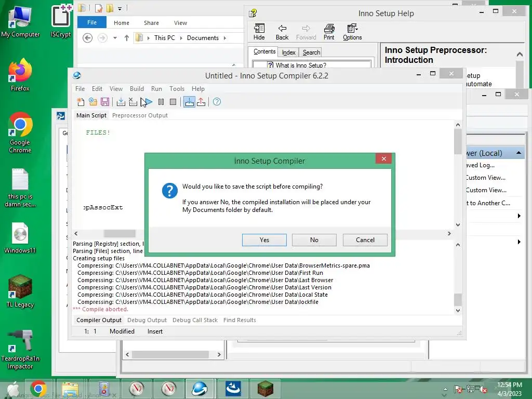532x399 pixels.
Task: Select the Index tab in Help
Action: pyautogui.click(x=289, y=52)
